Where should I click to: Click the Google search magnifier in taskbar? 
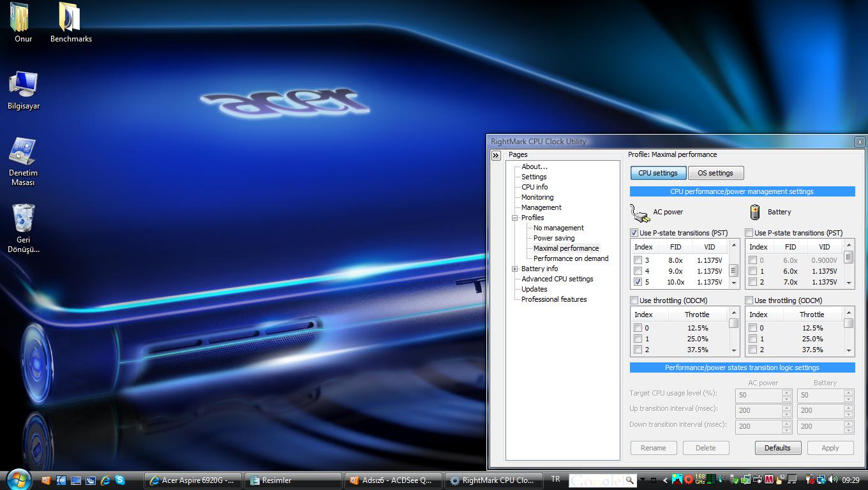(630, 480)
